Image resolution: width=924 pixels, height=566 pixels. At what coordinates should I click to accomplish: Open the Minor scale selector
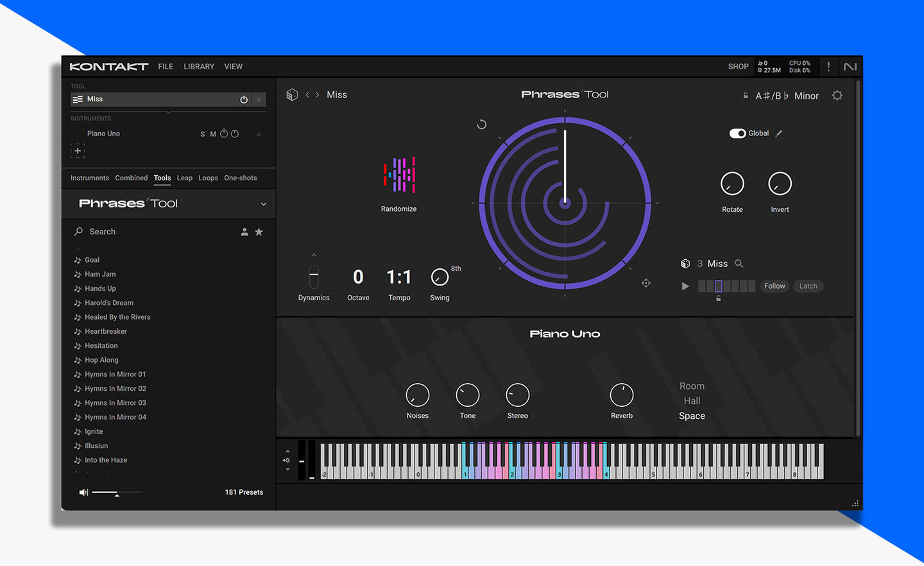click(807, 96)
